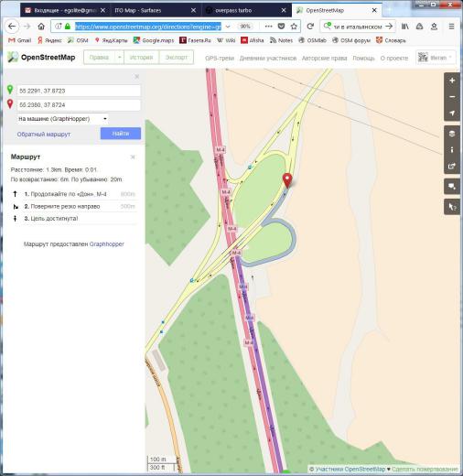This screenshot has width=463, height=476.
Task: Click the start coordinates input field
Action: [79, 91]
